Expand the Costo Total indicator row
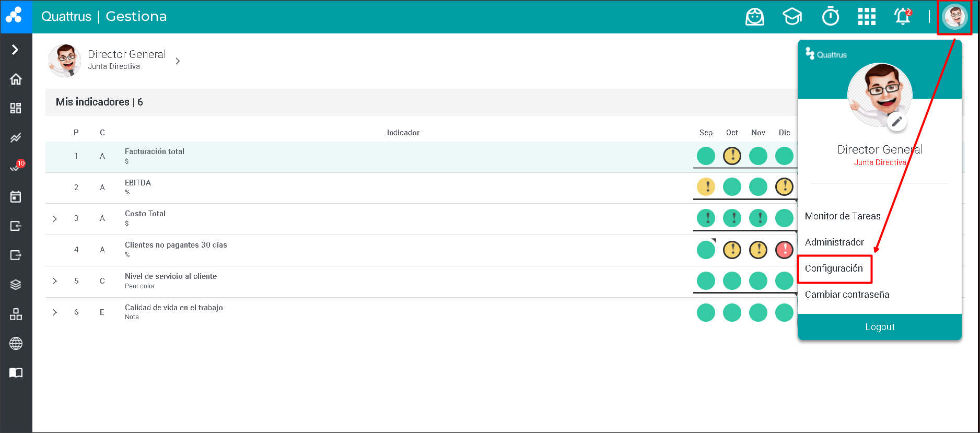 click(55, 219)
